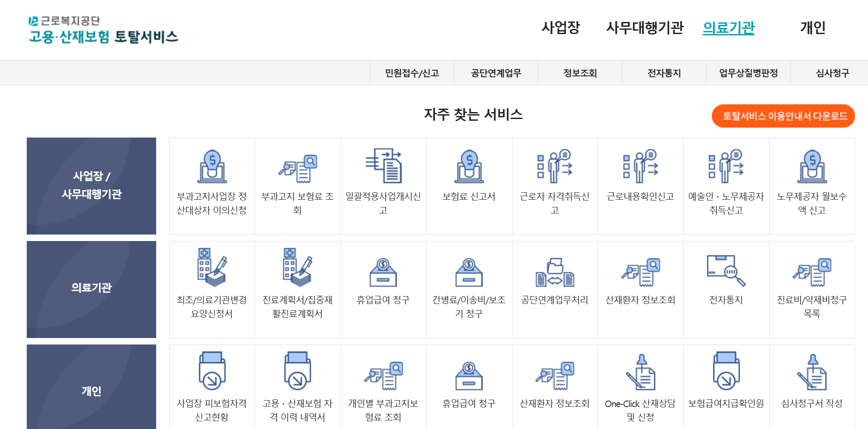Open 휴업급여 청구 icon in 개인 row
868x429 pixels.
click(469, 376)
